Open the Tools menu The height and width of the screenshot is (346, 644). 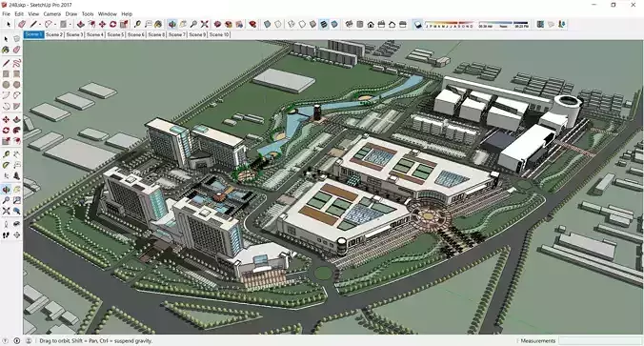pos(88,14)
